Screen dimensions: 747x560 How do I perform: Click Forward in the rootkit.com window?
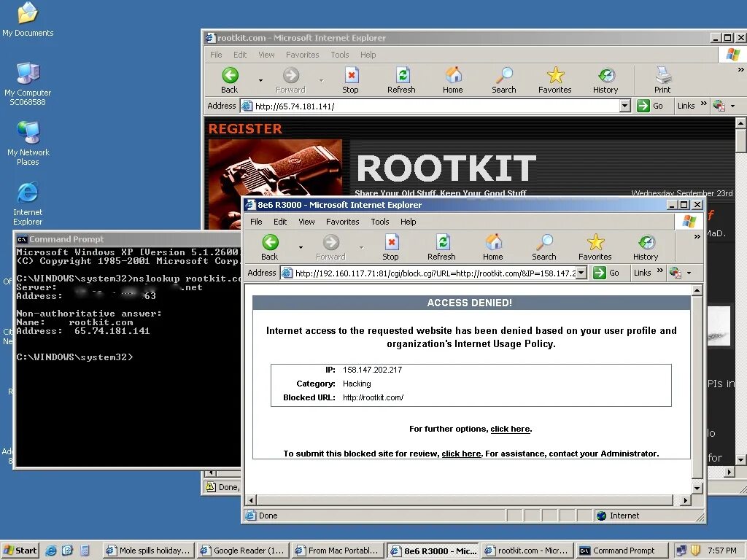point(290,80)
